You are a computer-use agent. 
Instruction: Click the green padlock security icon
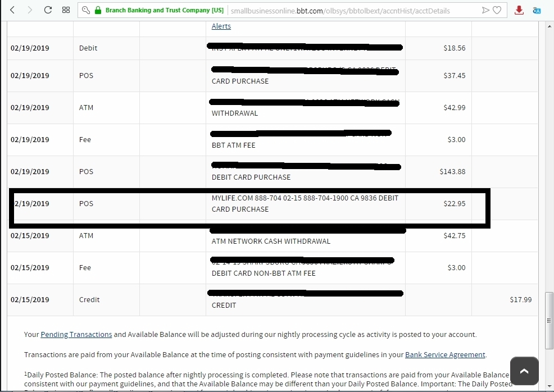(x=98, y=10)
